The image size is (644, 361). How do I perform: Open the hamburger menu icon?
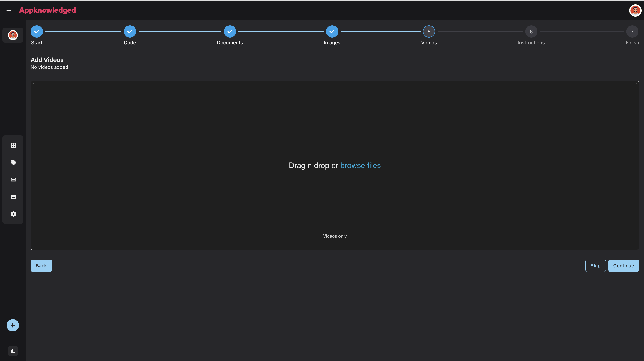click(8, 11)
